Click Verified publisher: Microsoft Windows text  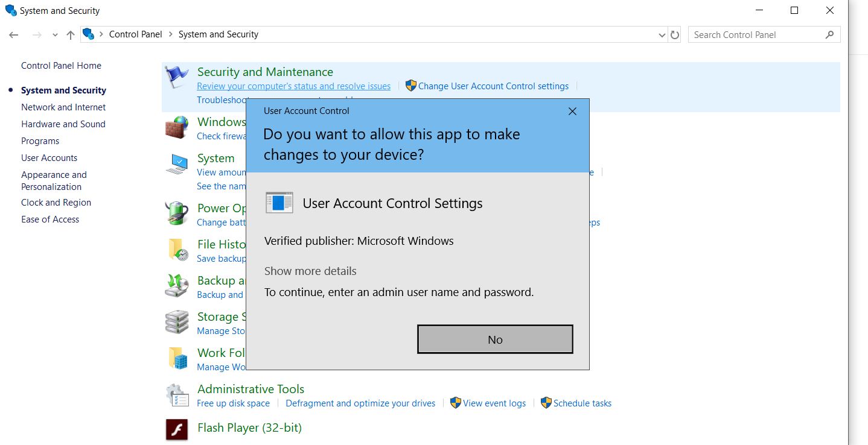[359, 241]
